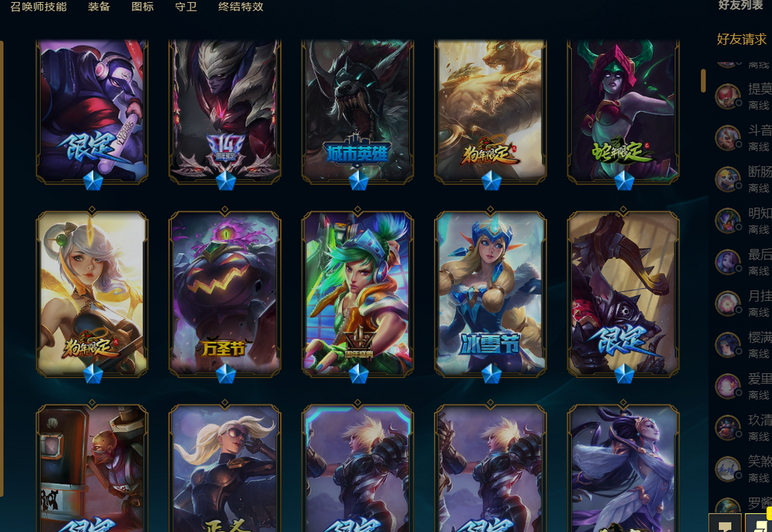Click the blue gem under 城市英雄 skin
772x532 pixels.
[x=358, y=181]
